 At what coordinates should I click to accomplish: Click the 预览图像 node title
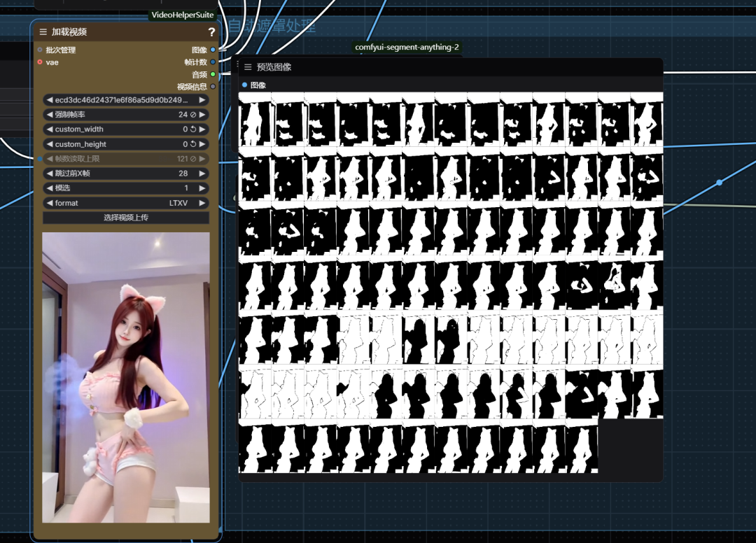click(274, 67)
